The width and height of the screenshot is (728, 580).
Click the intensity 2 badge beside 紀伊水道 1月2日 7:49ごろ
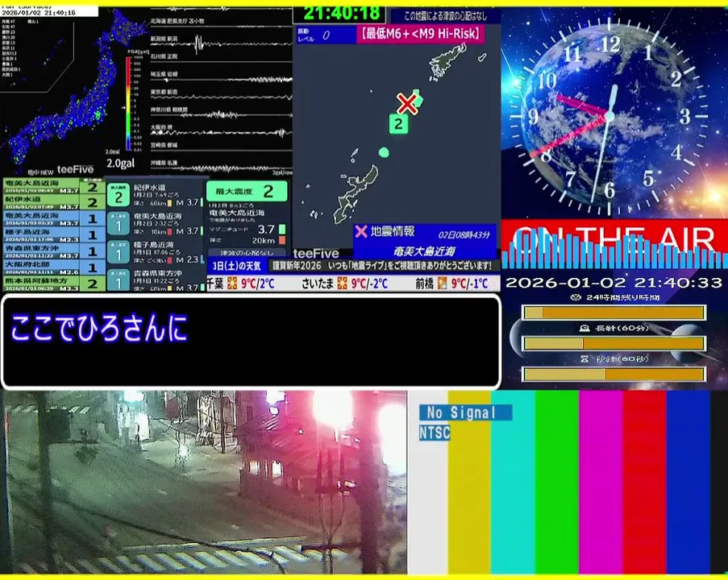tap(119, 195)
